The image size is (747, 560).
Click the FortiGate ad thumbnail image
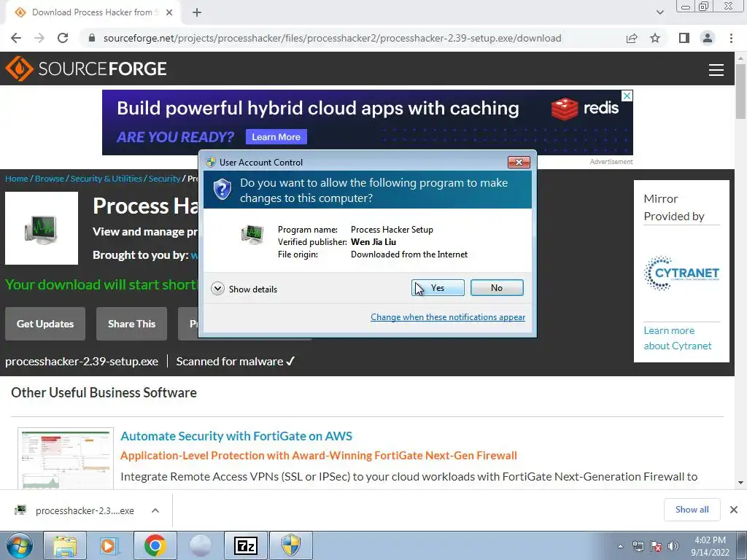tap(66, 459)
